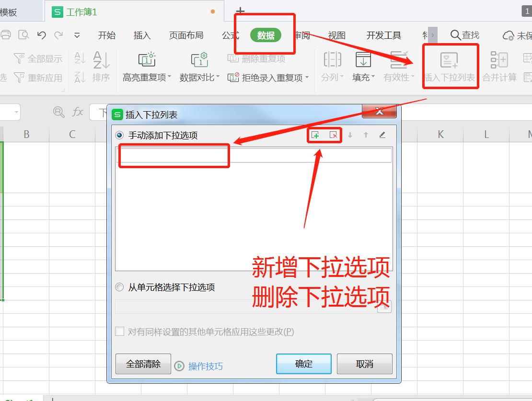Click the 确定 button

pos(304,364)
